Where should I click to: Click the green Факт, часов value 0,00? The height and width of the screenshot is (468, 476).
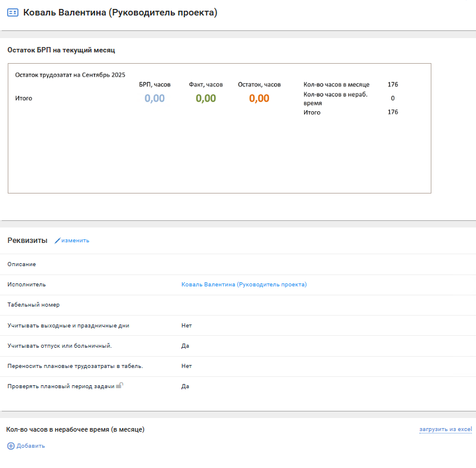(x=206, y=98)
